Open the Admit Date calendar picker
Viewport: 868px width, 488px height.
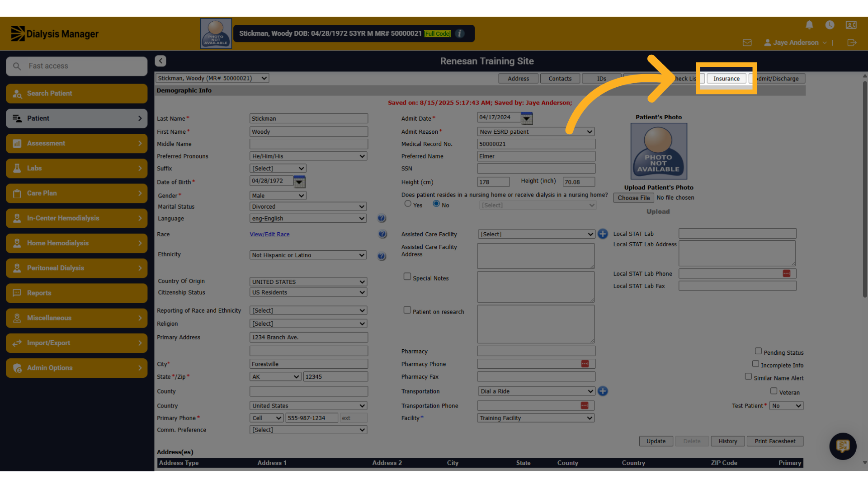click(527, 118)
